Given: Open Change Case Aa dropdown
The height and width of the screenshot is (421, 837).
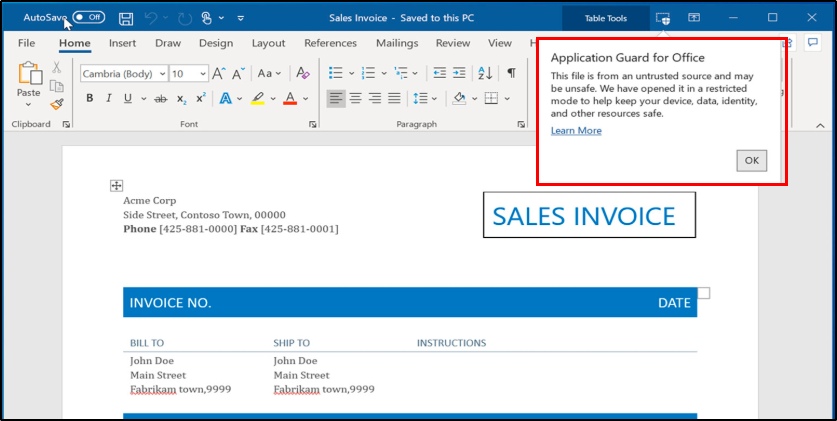Looking at the screenshot, I should coord(269,73).
